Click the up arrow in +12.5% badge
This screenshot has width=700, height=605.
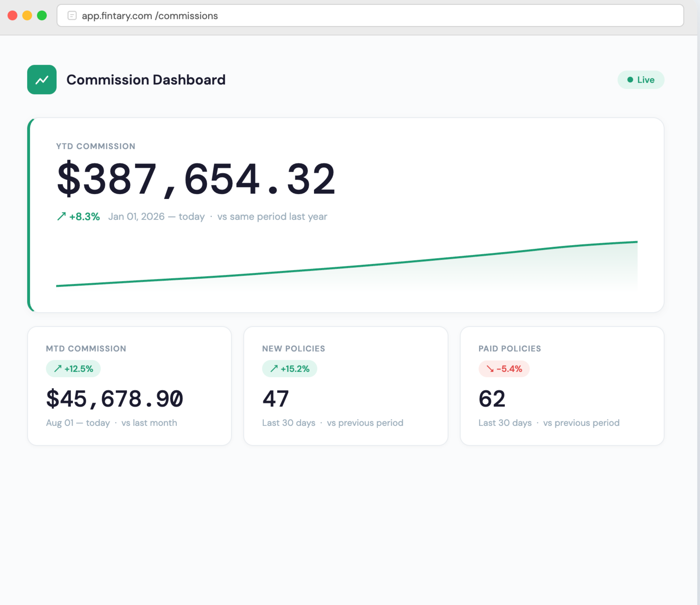(58, 368)
